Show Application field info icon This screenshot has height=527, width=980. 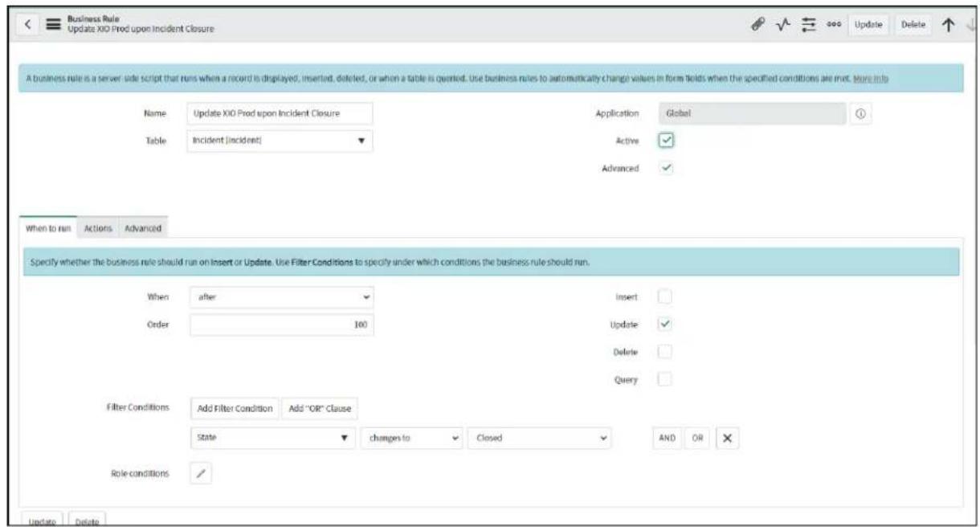coord(861,114)
